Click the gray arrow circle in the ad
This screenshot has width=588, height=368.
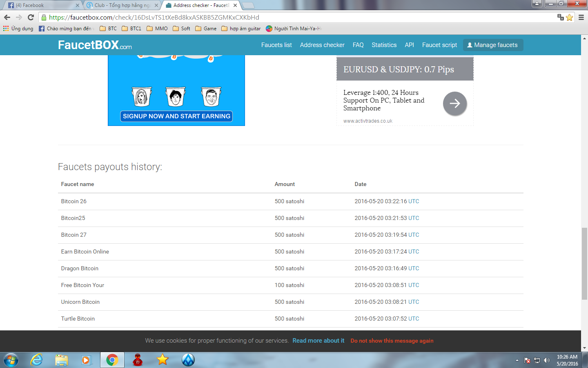(454, 103)
